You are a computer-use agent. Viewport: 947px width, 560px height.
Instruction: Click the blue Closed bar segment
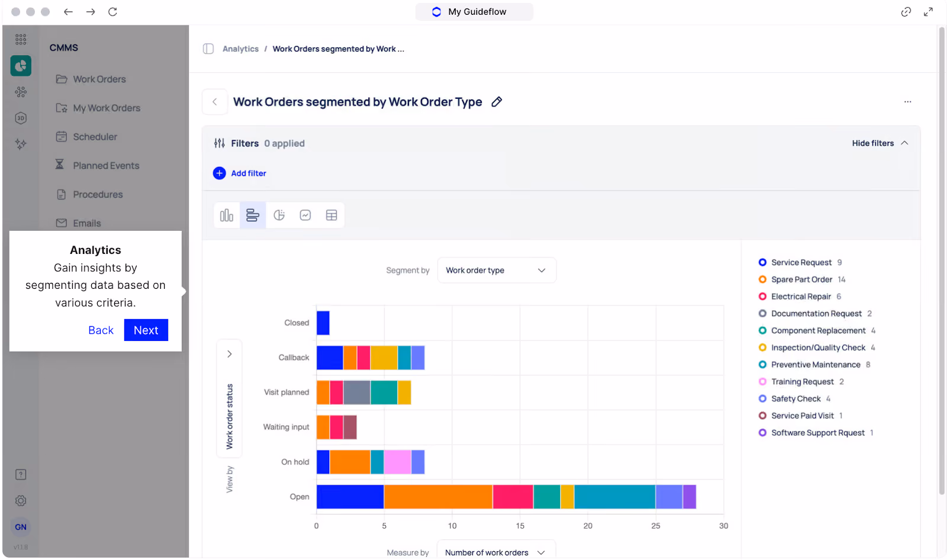click(323, 323)
